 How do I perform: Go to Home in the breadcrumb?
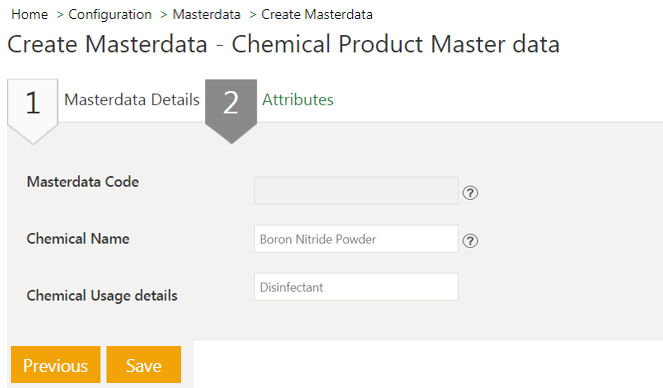(x=30, y=14)
